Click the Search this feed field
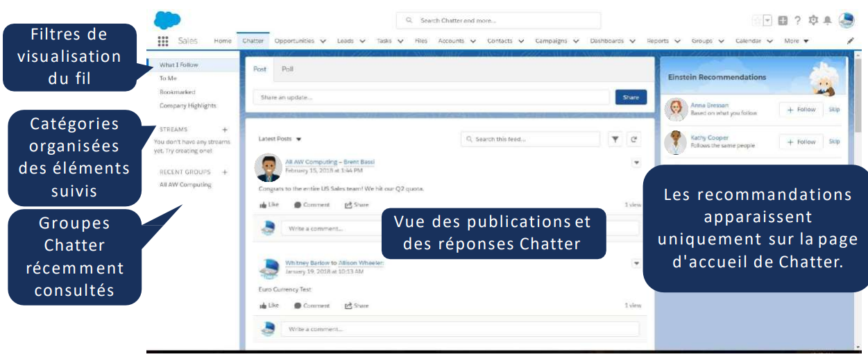This screenshot has width=868, height=359. (x=531, y=140)
